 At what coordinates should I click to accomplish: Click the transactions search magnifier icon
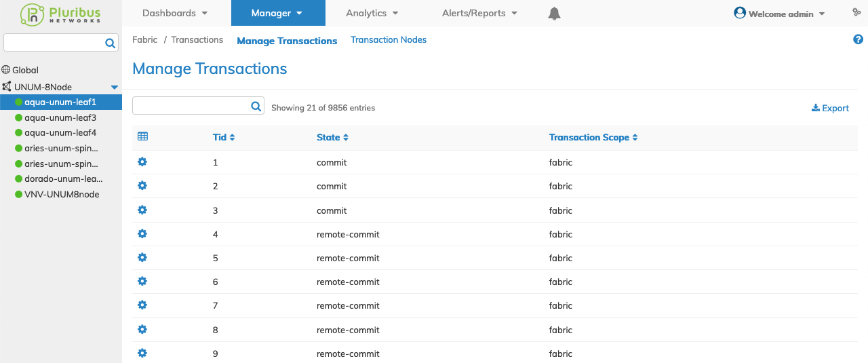(x=256, y=106)
